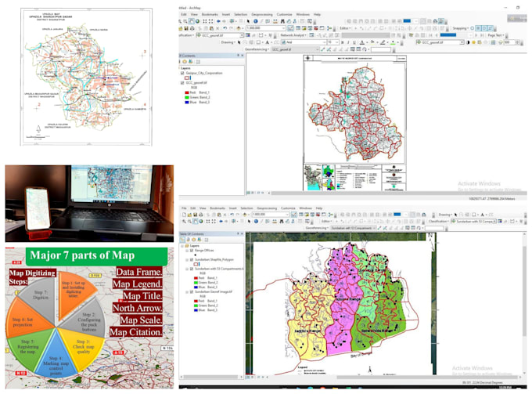The image size is (532, 394).
Task: Click horizontal scrollbar under lower Table Of Contents
Action: (x=210, y=377)
